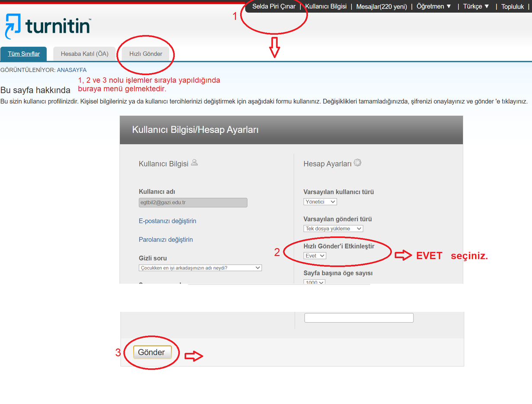Screen dimensions: 532x404
Task: Click the Bu sayfa hakkında heading
Action: [35, 90]
